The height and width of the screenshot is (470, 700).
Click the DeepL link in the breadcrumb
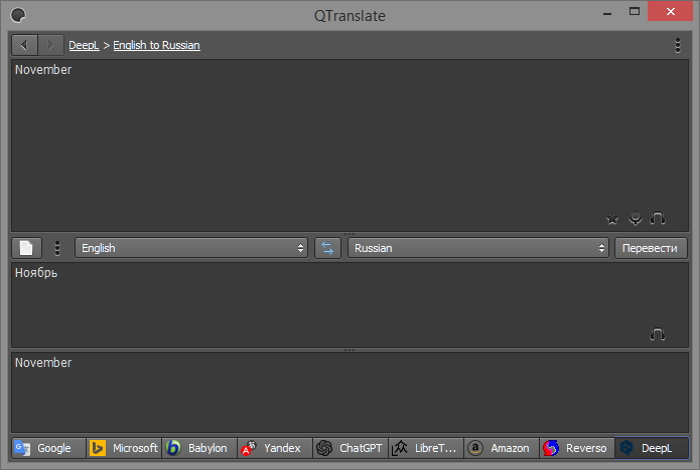[84, 45]
